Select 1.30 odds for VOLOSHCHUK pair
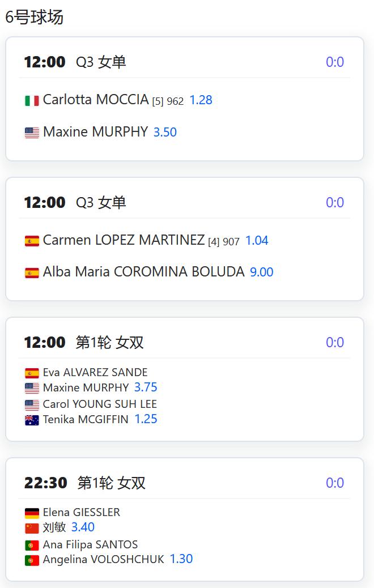The image size is (374, 588). [181, 559]
